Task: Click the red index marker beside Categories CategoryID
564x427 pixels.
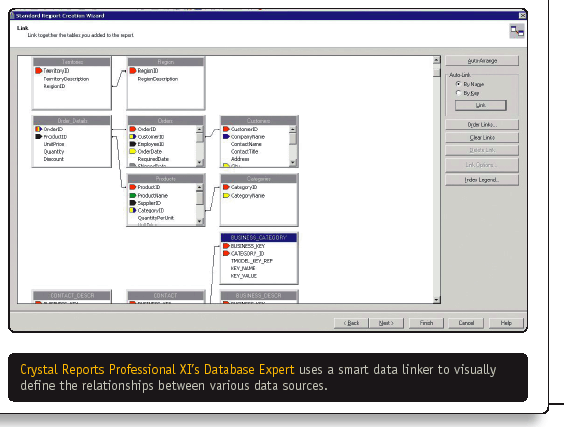Action: click(226, 187)
